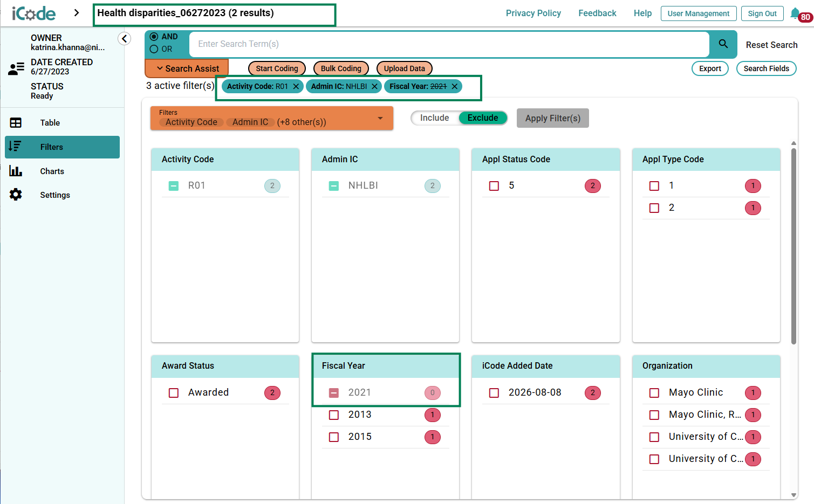
Task: Select the OR radio button
Action: tap(154, 49)
